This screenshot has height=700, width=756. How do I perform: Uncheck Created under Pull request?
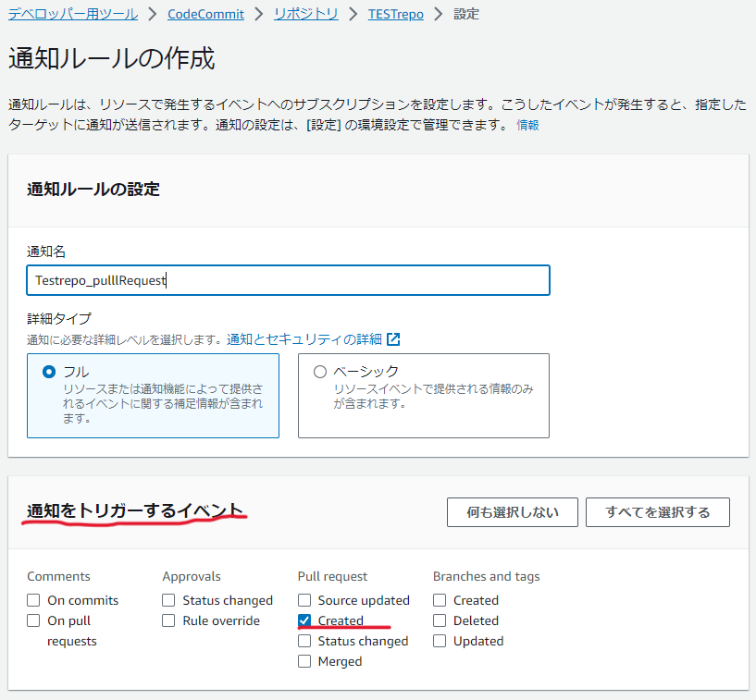point(304,620)
